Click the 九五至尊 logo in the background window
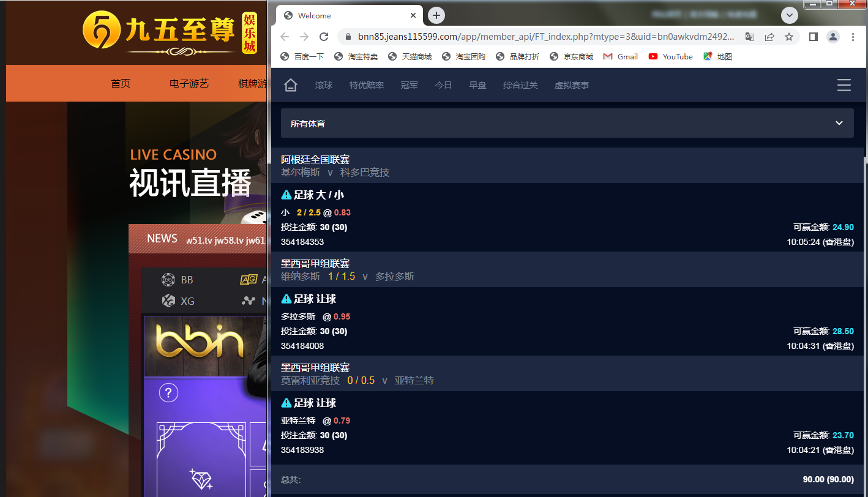This screenshot has width=868, height=497. tap(170, 31)
